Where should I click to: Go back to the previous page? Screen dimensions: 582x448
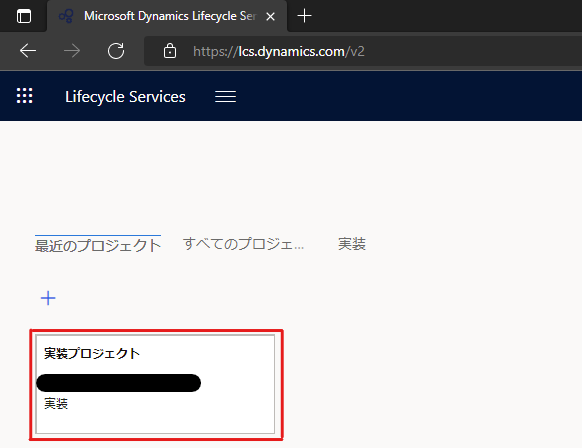pyautogui.click(x=28, y=51)
